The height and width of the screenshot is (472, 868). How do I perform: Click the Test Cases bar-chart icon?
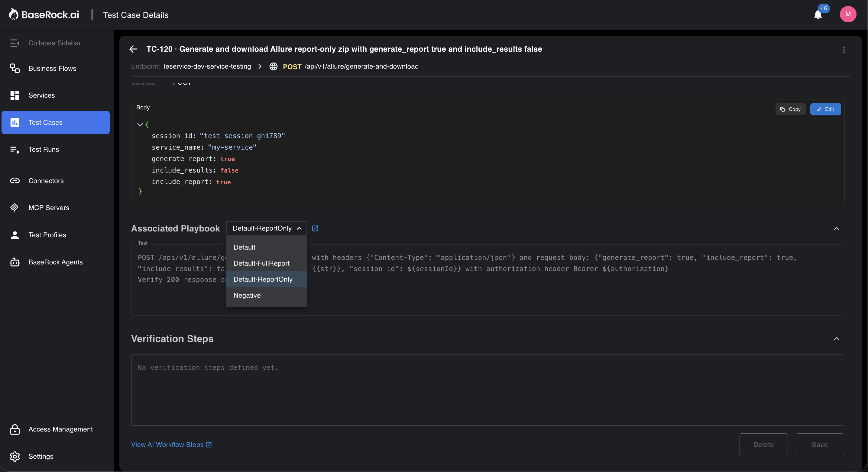pos(15,122)
